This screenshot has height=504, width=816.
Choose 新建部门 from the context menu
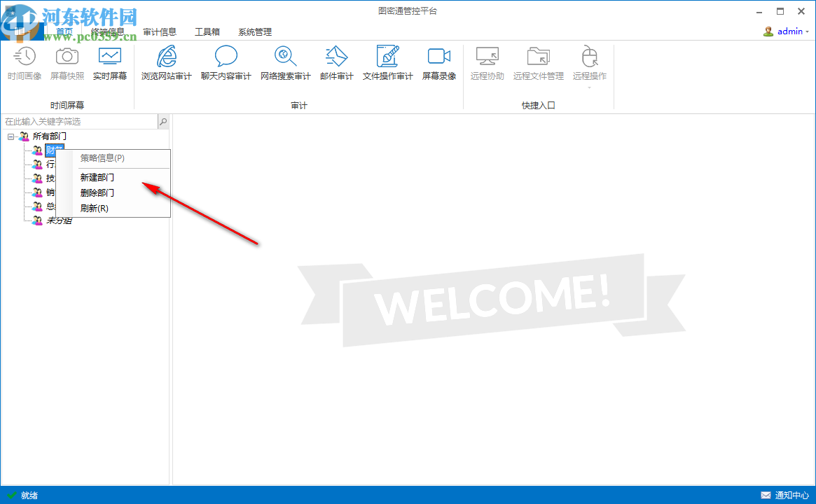tap(97, 177)
